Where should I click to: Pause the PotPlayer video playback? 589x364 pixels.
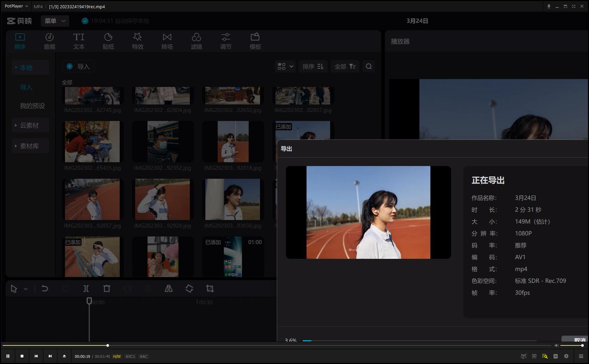(x=8, y=356)
